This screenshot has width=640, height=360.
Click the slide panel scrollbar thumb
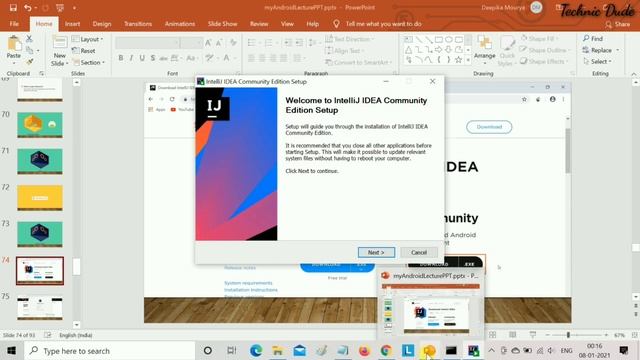pyautogui.click(x=76, y=267)
